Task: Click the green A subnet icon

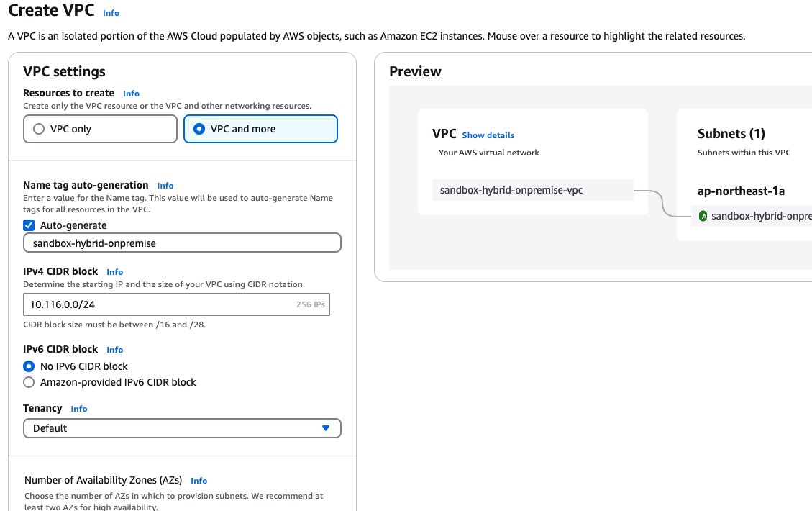Action: [703, 216]
